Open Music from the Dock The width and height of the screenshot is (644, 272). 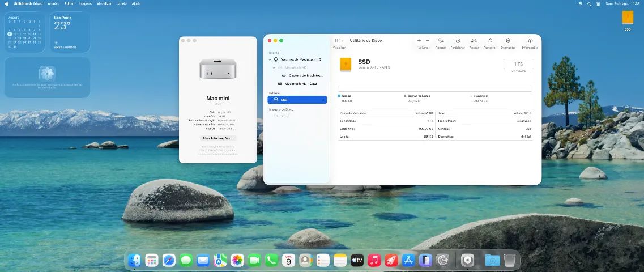point(374,260)
